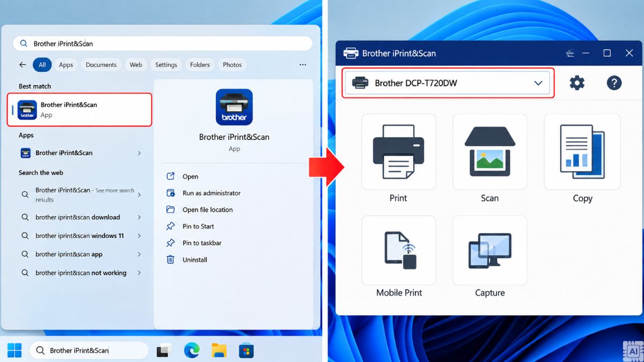Switch to the Web filter tab

tap(136, 65)
